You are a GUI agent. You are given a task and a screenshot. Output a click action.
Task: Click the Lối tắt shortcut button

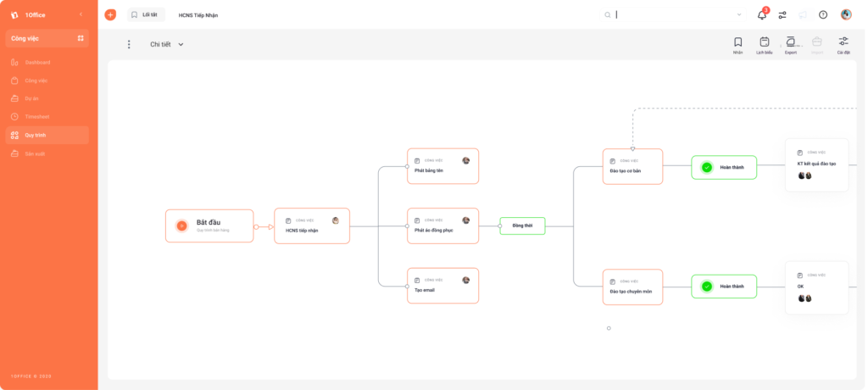[x=146, y=15]
